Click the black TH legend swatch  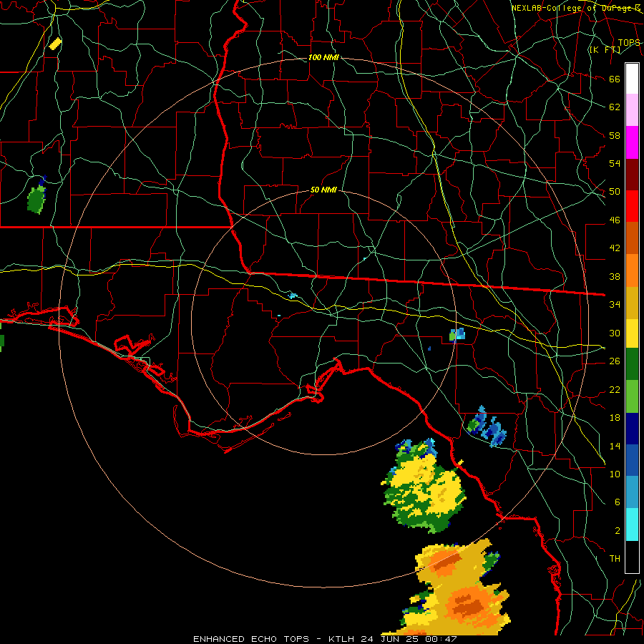point(632,557)
